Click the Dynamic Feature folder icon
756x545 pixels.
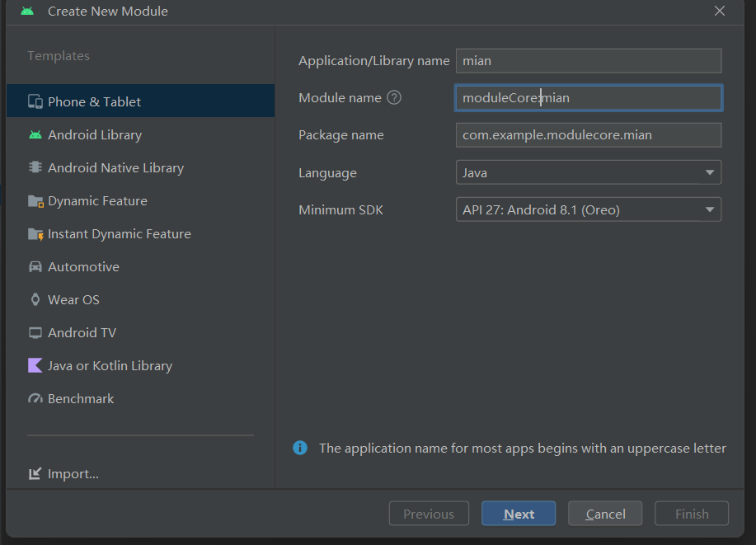35,201
